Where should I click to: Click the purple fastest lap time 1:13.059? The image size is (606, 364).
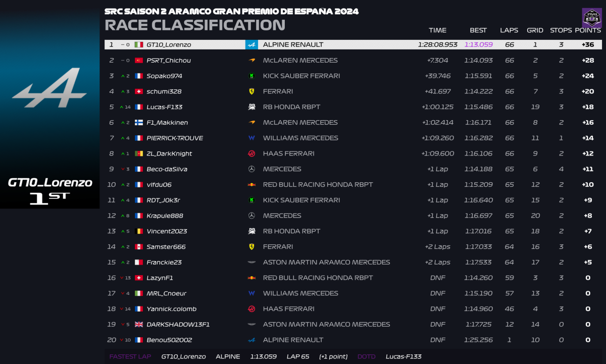click(478, 44)
